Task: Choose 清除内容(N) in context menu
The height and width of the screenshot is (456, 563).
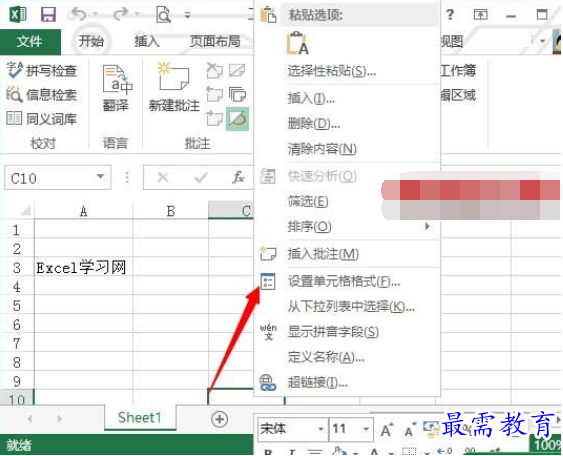Action: pyautogui.click(x=322, y=149)
